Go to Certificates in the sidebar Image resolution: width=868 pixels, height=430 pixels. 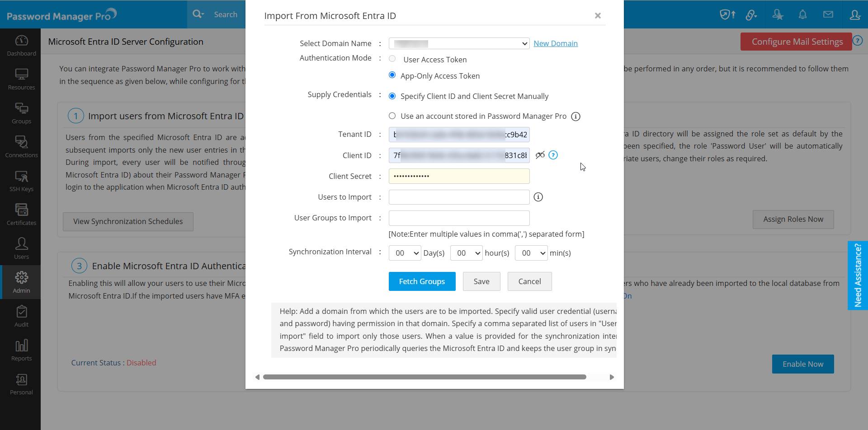pyautogui.click(x=21, y=215)
